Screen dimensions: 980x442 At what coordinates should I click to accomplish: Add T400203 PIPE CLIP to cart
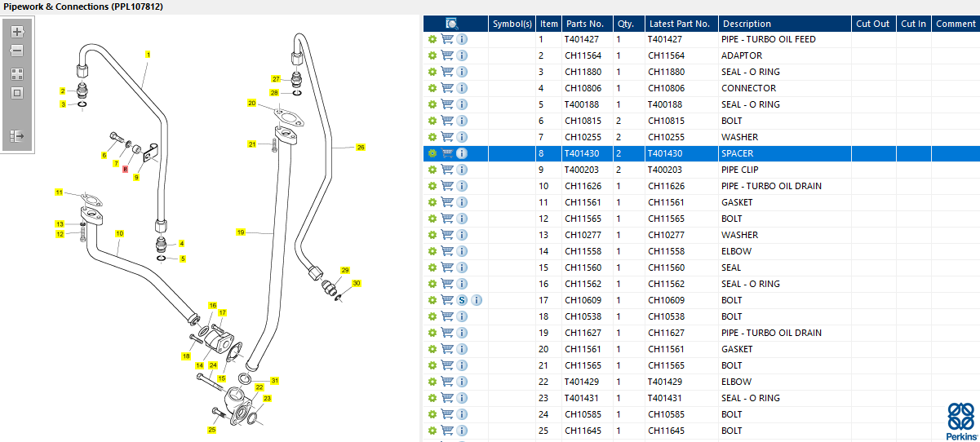pyautogui.click(x=447, y=170)
